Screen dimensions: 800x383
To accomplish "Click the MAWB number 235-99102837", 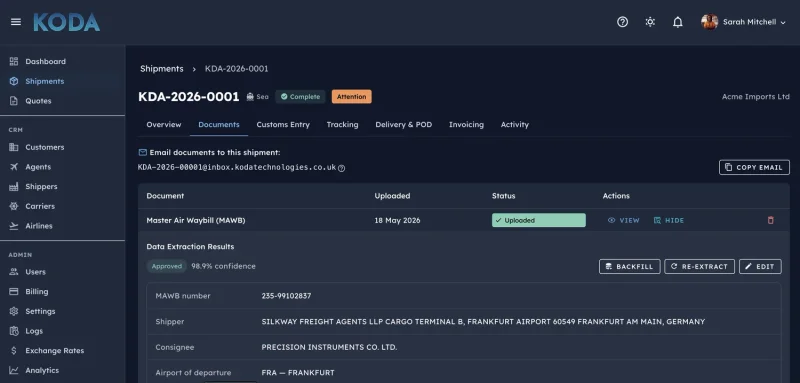I will pyautogui.click(x=286, y=296).
